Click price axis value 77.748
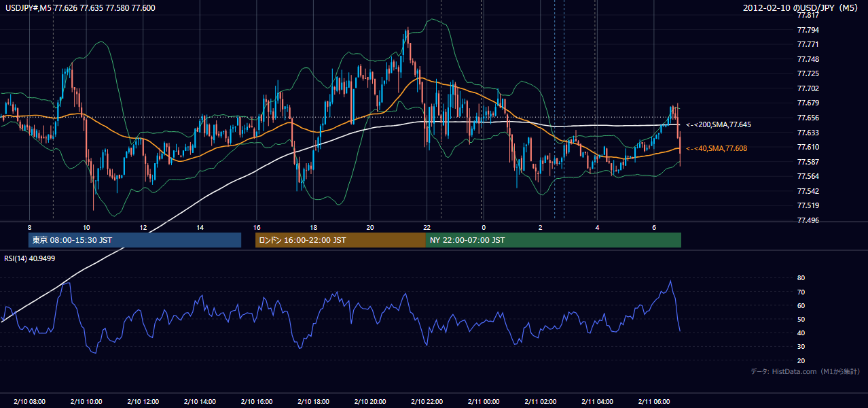868x408 pixels. click(808, 59)
